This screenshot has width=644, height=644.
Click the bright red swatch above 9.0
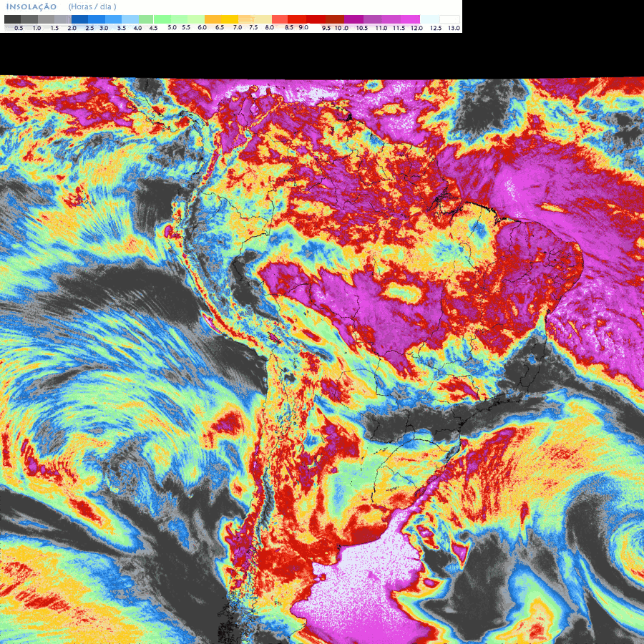point(297,19)
